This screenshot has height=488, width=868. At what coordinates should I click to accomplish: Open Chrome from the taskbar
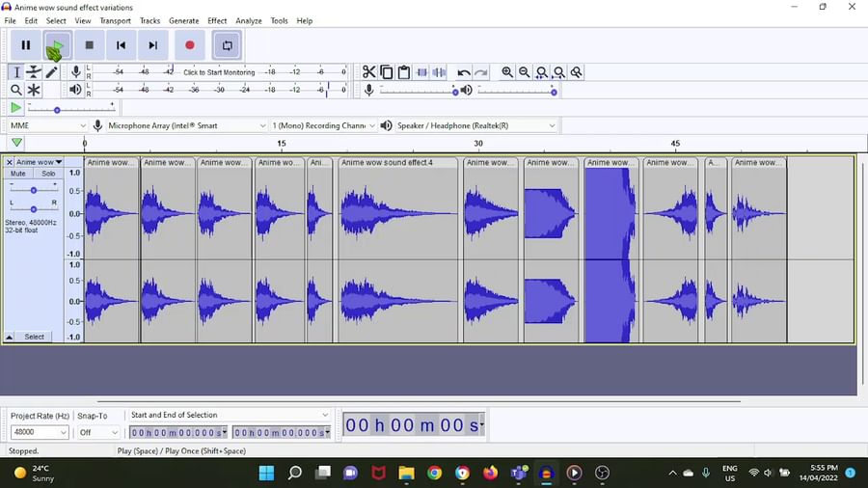tap(435, 473)
